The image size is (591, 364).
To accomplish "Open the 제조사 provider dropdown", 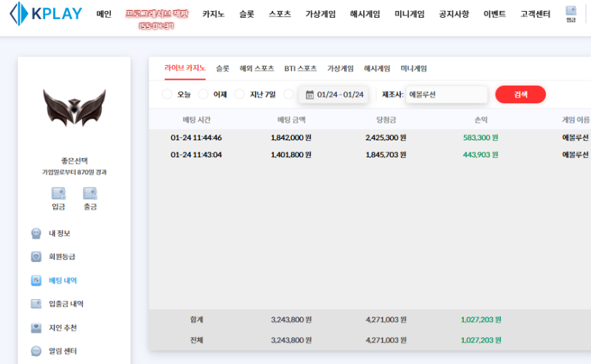I will 445,95.
